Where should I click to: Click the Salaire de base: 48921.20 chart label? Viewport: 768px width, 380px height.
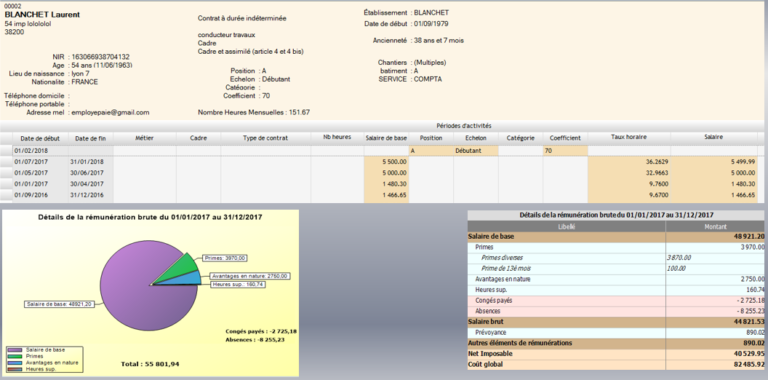59,304
